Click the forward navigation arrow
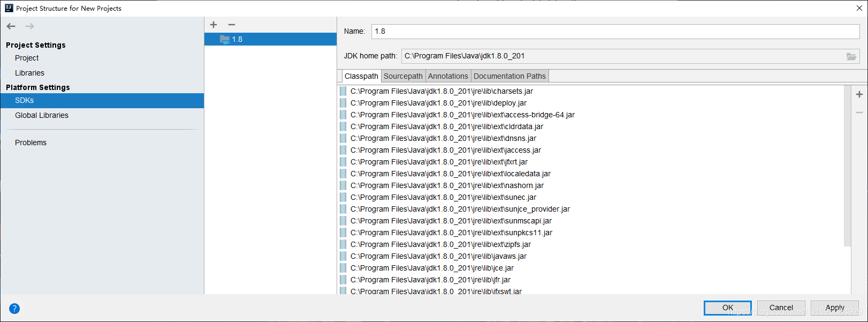This screenshot has width=868, height=322. click(x=29, y=26)
